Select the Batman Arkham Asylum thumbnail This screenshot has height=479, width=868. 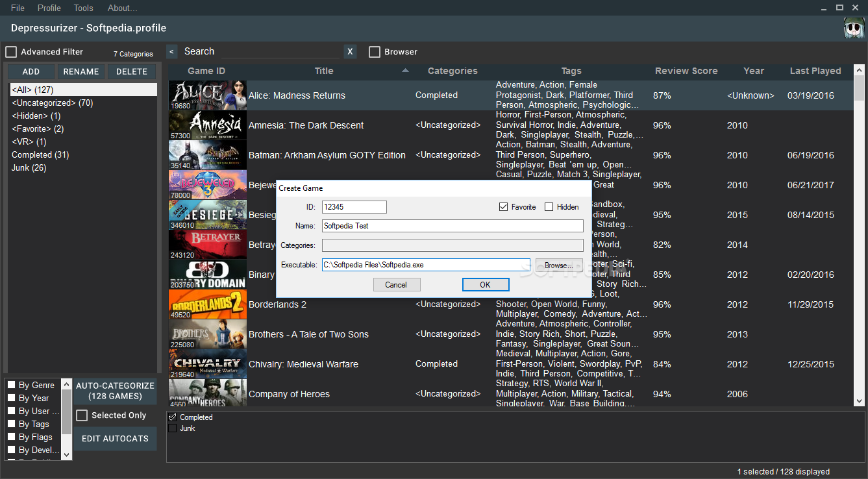click(208, 155)
